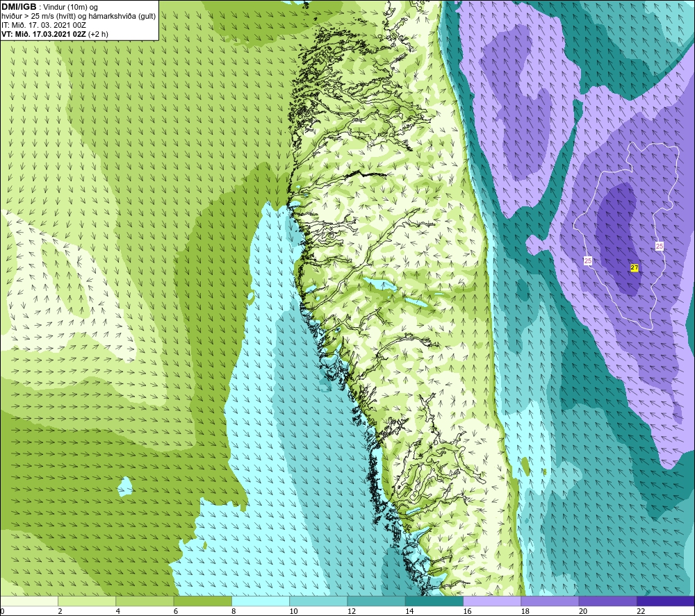Click the legend scale number 22
Screen dimensions: 695x616
[x=641, y=612]
